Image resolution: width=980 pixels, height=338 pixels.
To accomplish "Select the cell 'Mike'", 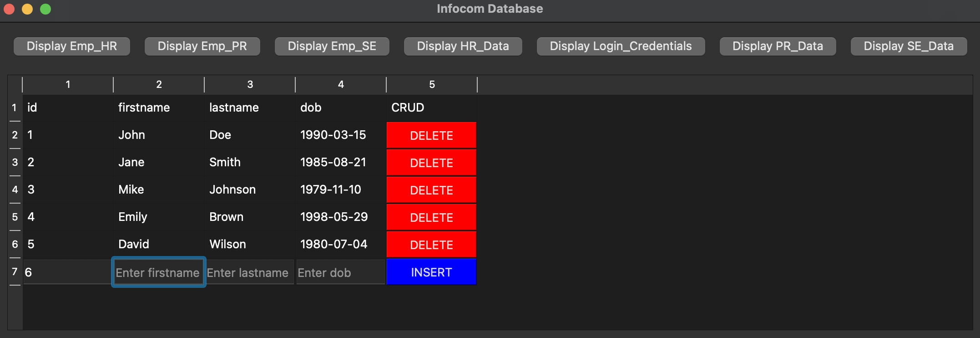I will click(x=159, y=190).
